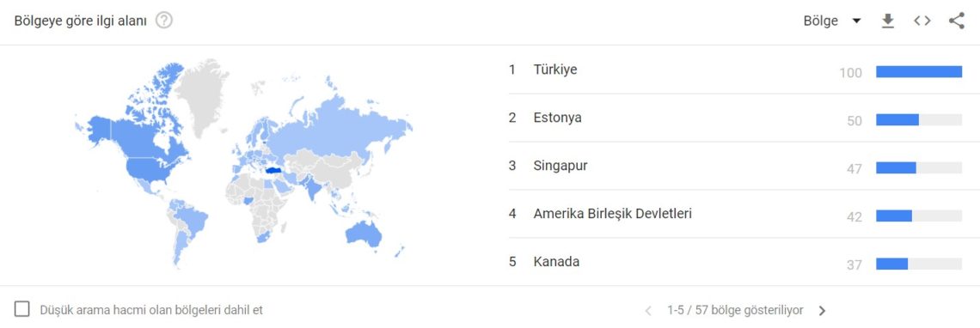This screenshot has height=328, width=980.
Task: Click the share icon
Action: pyautogui.click(x=957, y=21)
